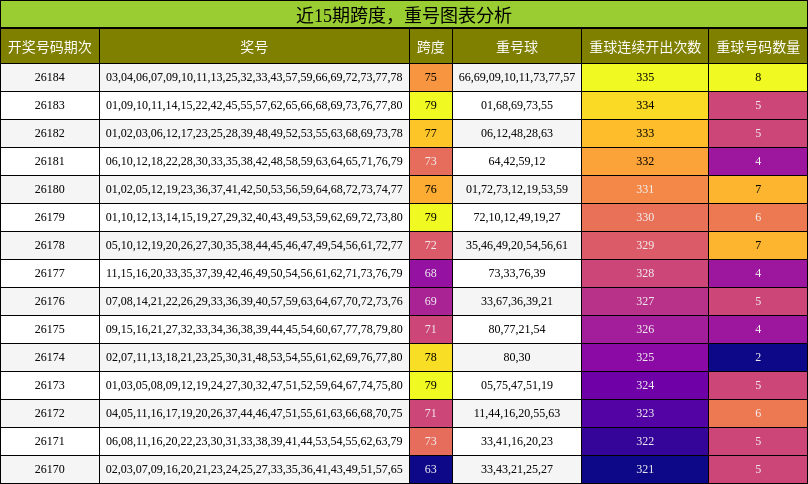Select period number 26178
Viewport: 808px width, 484px height.
point(50,245)
